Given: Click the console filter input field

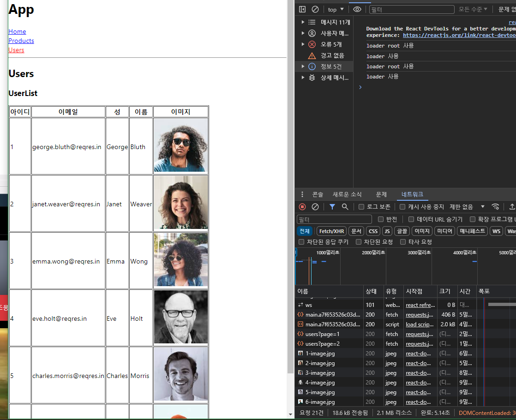Looking at the screenshot, I should click(x=411, y=10).
